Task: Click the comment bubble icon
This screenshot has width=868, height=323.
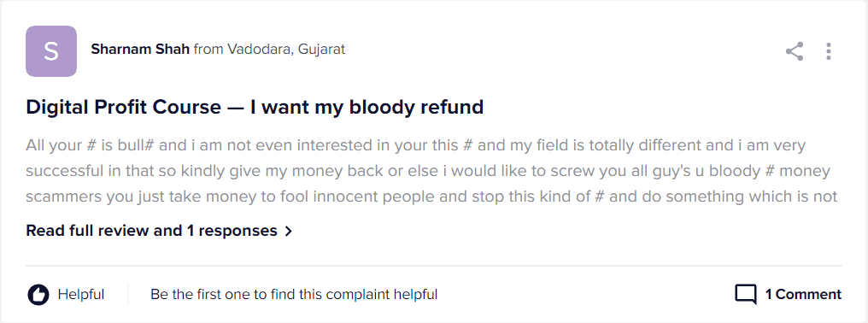Action: coord(746,294)
